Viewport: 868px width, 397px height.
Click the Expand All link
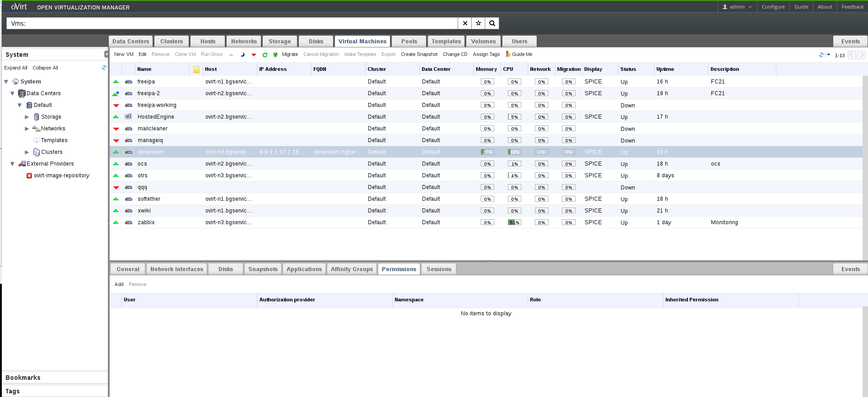click(16, 68)
